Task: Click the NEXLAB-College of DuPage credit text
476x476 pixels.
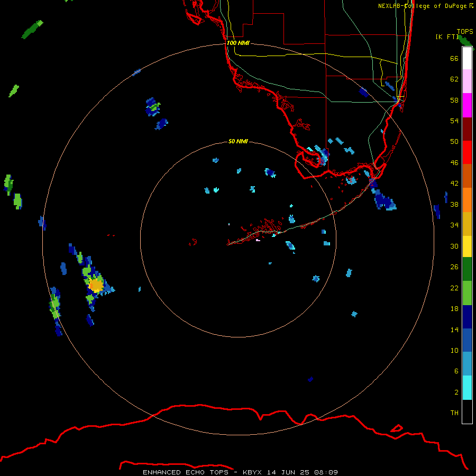Action: pos(422,6)
